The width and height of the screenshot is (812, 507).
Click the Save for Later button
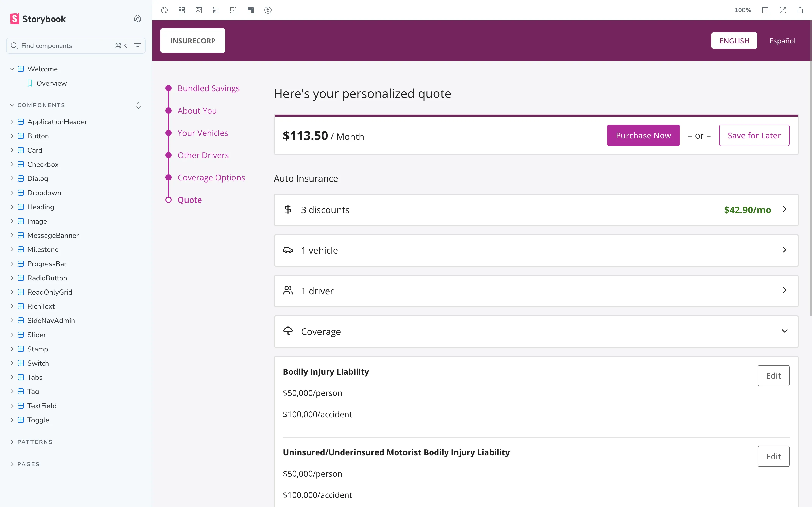coord(754,135)
